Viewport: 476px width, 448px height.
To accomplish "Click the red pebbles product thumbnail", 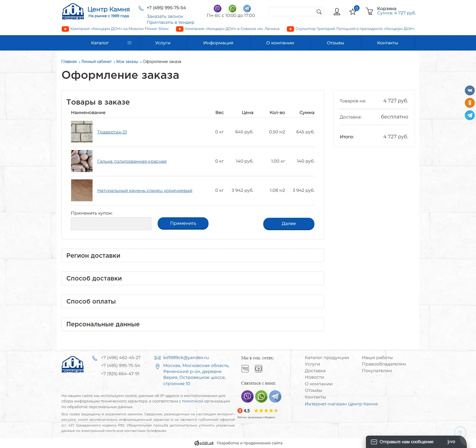I will click(82, 161).
